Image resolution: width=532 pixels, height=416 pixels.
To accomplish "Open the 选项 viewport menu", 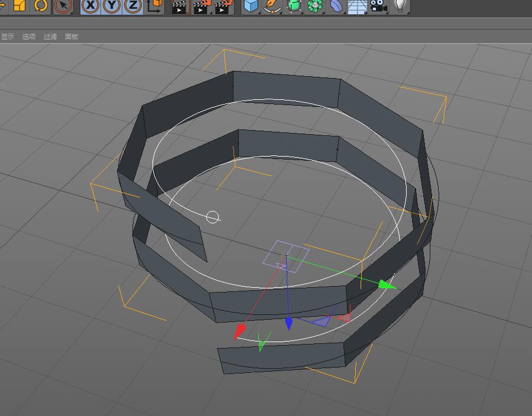I will [29, 37].
